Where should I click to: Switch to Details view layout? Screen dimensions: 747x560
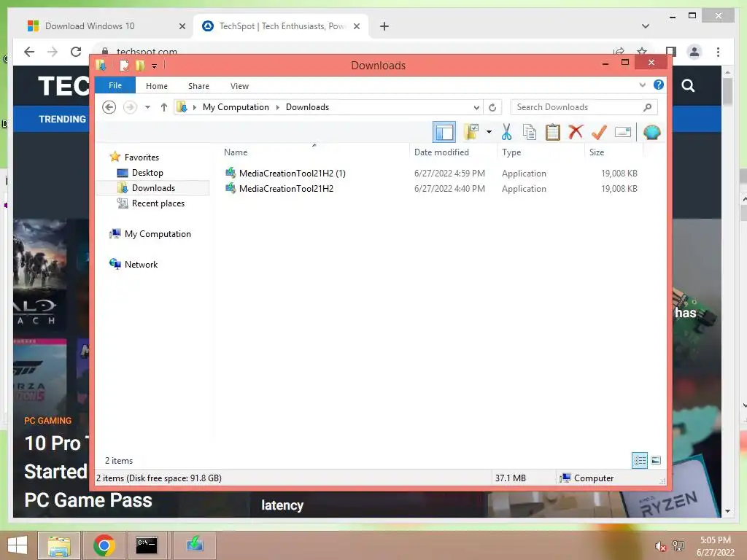[640, 460]
